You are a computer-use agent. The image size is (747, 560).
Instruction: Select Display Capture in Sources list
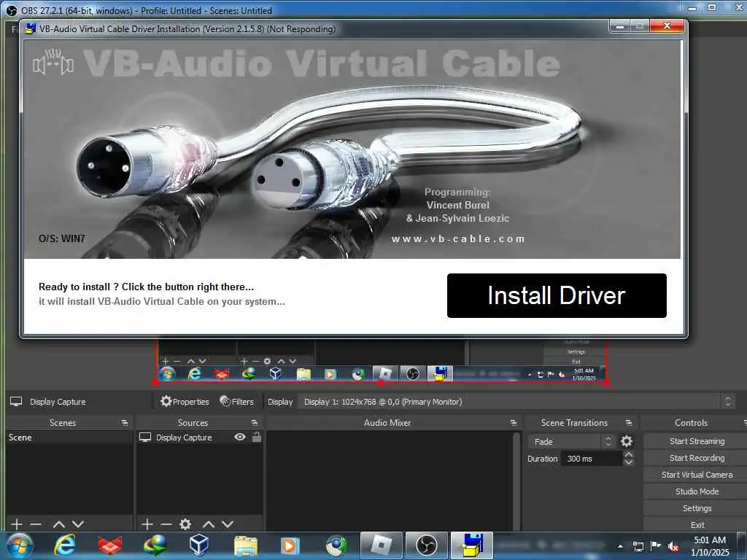point(185,437)
